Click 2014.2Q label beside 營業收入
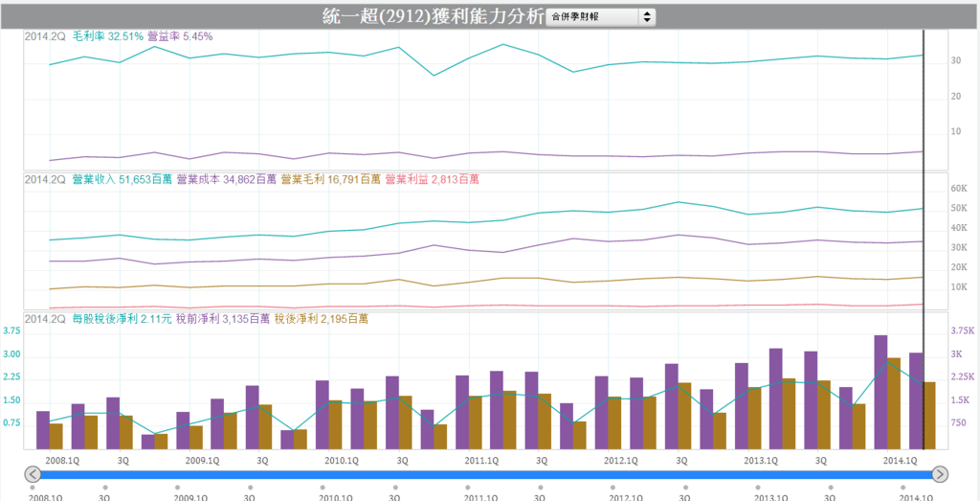The image size is (980, 501). tap(45, 179)
